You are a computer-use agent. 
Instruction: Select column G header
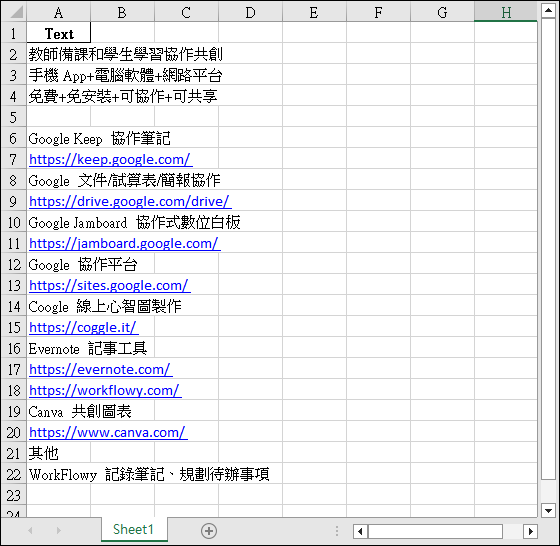click(442, 12)
